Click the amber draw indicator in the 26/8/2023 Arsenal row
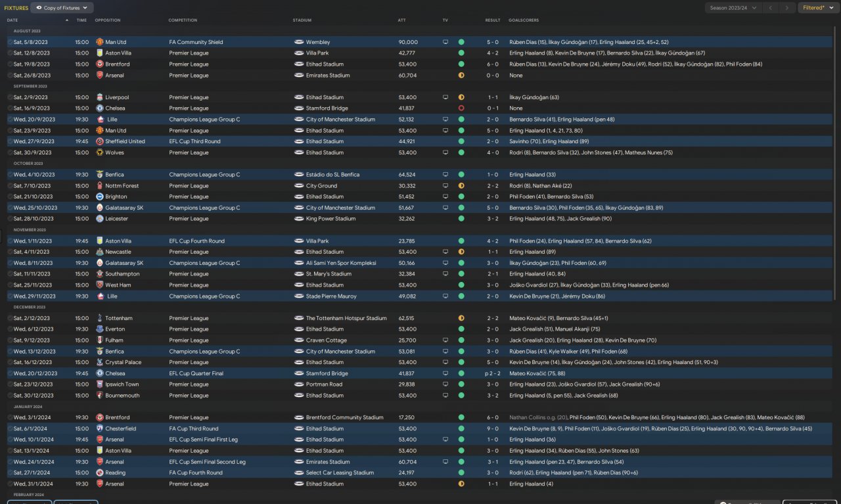The width and height of the screenshot is (841, 504). 461,76
